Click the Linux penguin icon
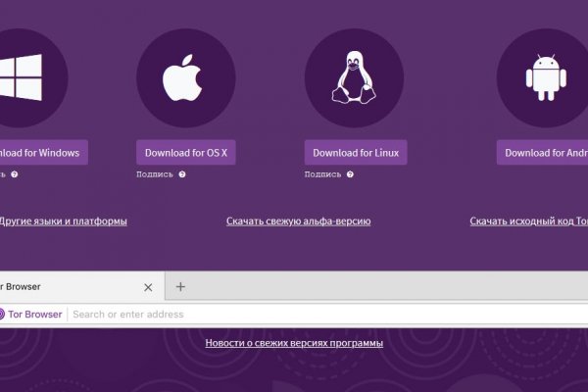Image resolution: width=588 pixels, height=392 pixels. (x=354, y=77)
